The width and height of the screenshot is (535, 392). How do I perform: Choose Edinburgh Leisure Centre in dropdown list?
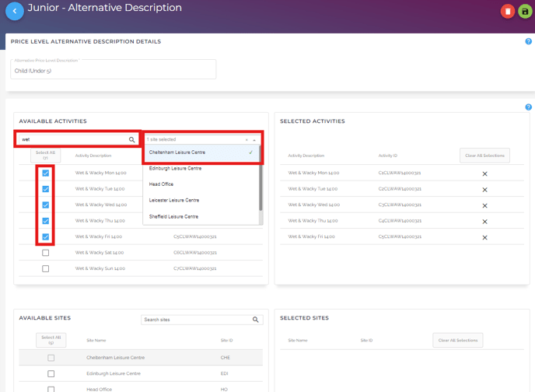point(201,169)
